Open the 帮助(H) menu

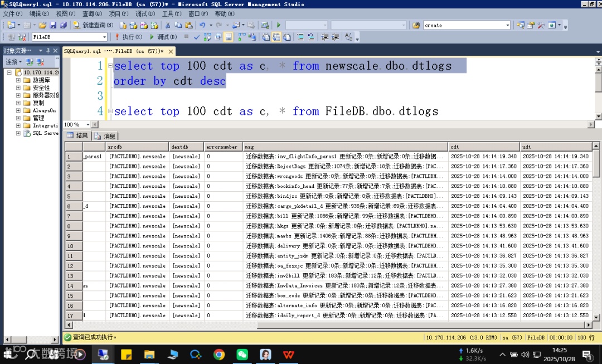click(225, 14)
